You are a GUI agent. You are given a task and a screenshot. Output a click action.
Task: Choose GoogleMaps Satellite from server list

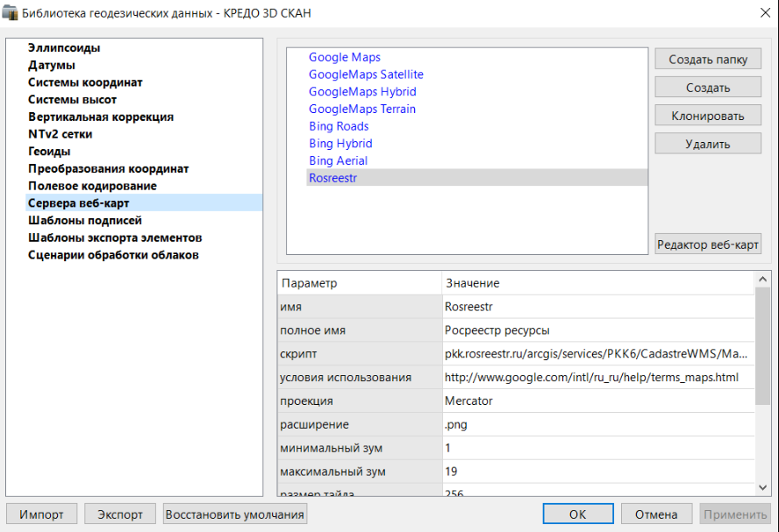pyautogui.click(x=366, y=74)
